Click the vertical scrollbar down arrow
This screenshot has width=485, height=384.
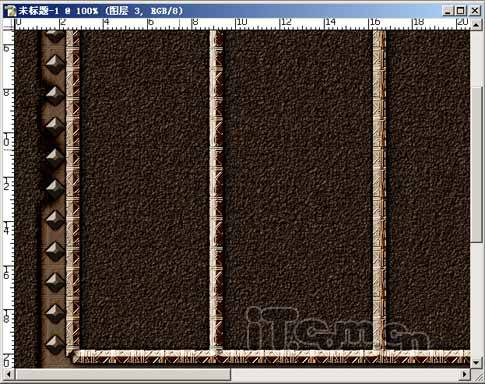[475, 362]
